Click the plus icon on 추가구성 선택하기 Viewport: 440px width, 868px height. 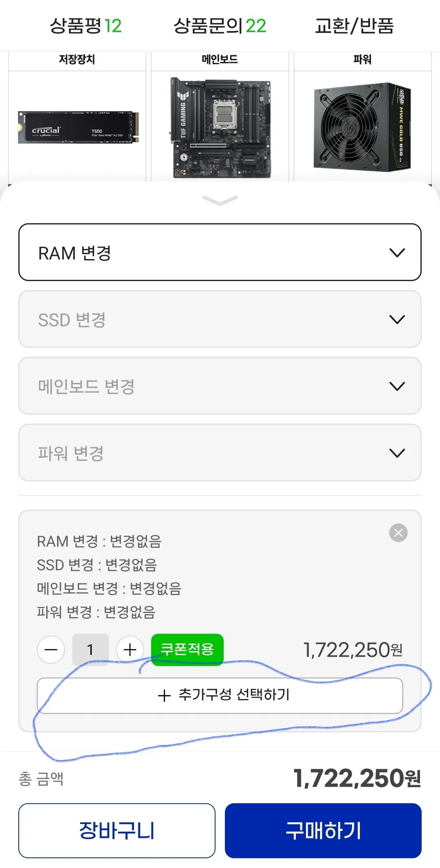(165, 695)
